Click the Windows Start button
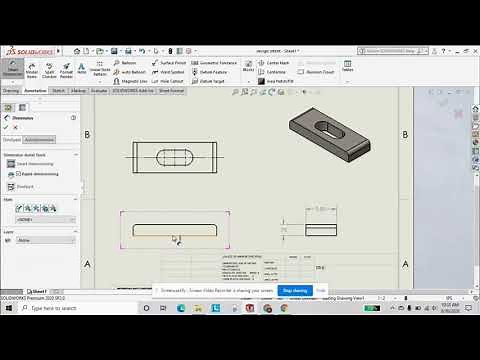 click(x=9, y=308)
